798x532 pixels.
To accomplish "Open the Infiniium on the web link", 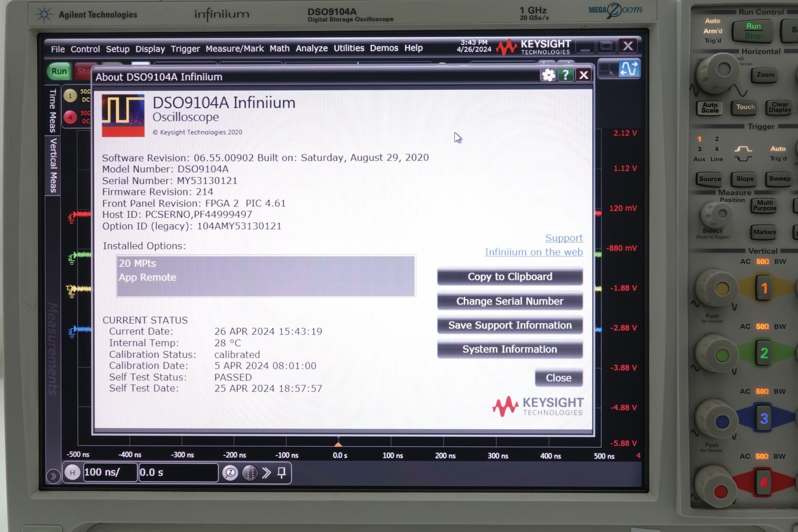I will coord(534,252).
